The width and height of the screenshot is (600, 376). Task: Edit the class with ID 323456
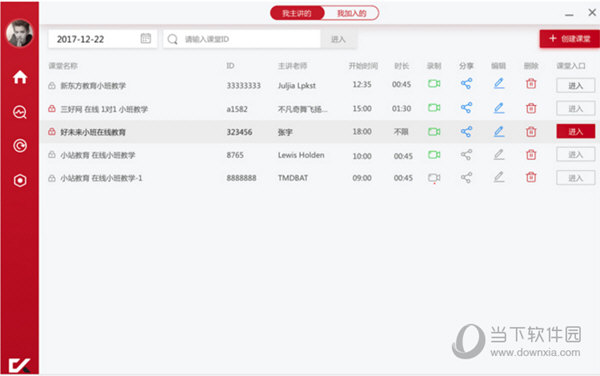point(499,132)
